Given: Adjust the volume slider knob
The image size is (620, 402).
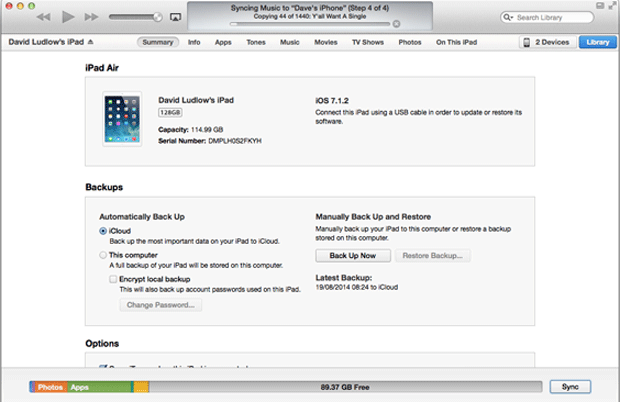Looking at the screenshot, I should click(x=157, y=17).
